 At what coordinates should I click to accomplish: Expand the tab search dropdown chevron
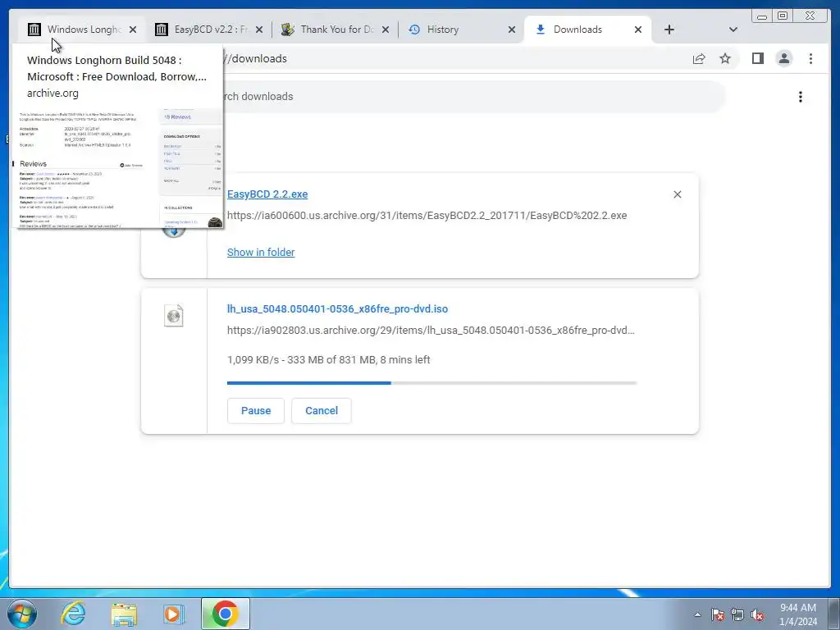click(x=733, y=30)
